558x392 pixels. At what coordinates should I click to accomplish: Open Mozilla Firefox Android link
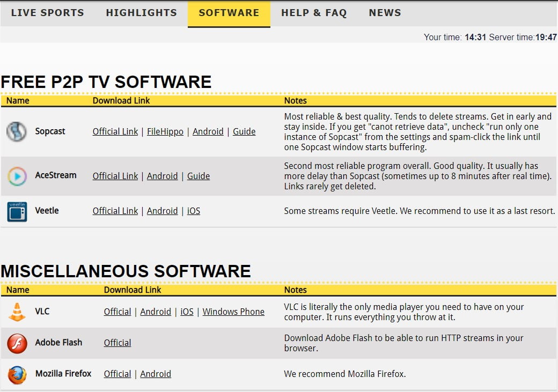pos(156,374)
